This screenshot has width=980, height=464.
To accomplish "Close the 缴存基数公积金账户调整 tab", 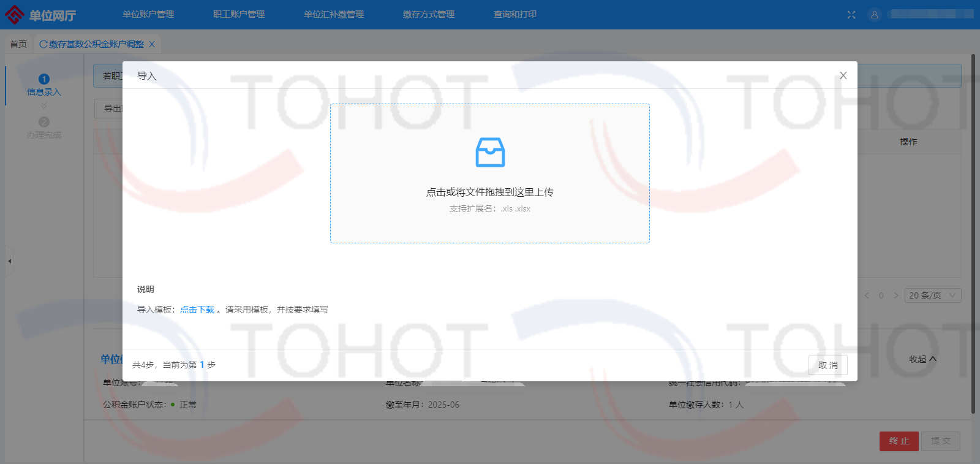I will click(152, 44).
